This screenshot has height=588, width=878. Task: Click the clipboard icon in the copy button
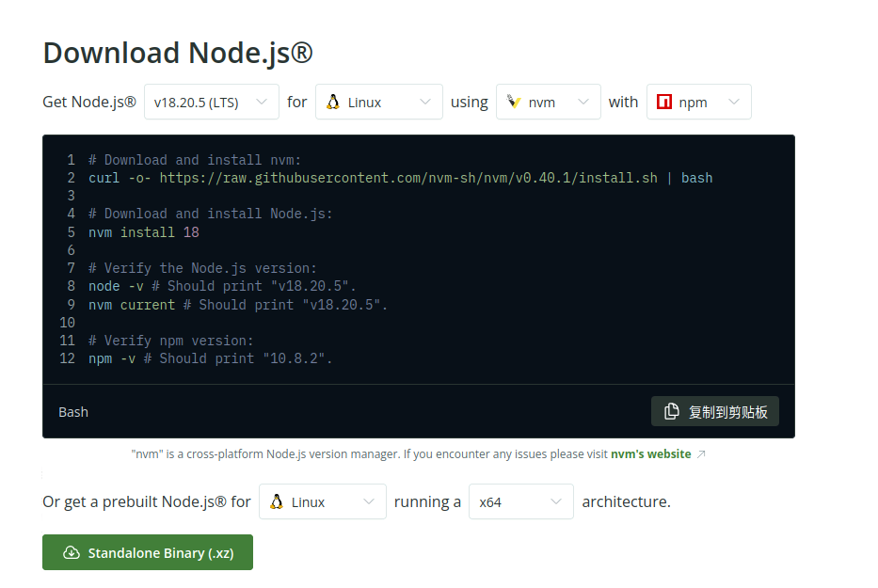tap(672, 412)
